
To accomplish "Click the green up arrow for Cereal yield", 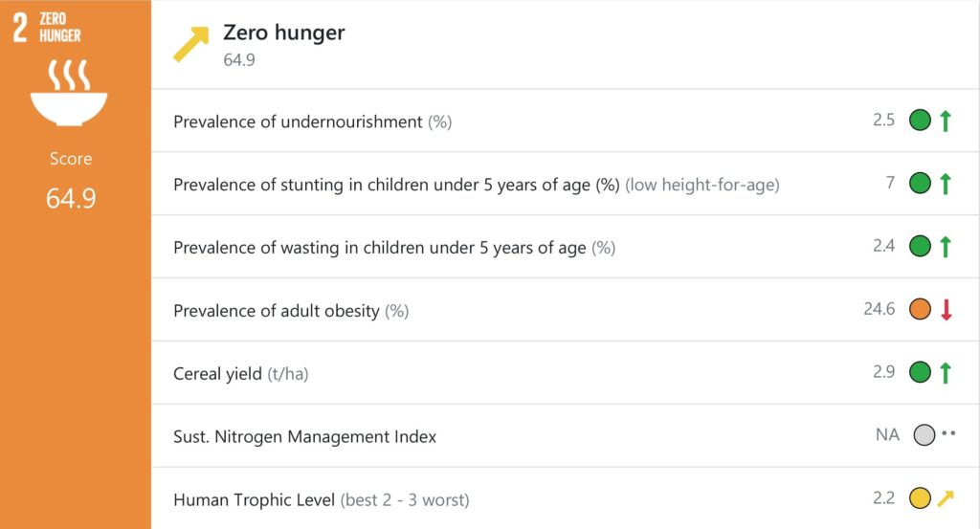I will coord(946,373).
